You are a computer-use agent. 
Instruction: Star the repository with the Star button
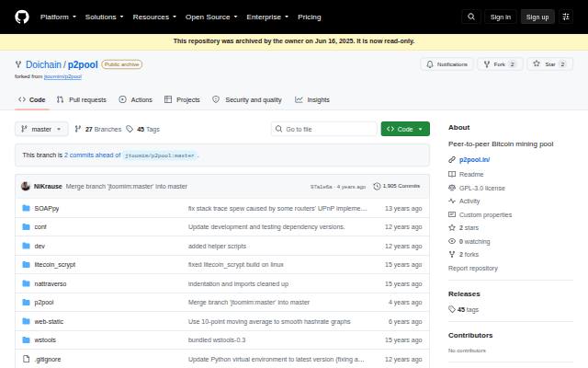[x=549, y=64]
